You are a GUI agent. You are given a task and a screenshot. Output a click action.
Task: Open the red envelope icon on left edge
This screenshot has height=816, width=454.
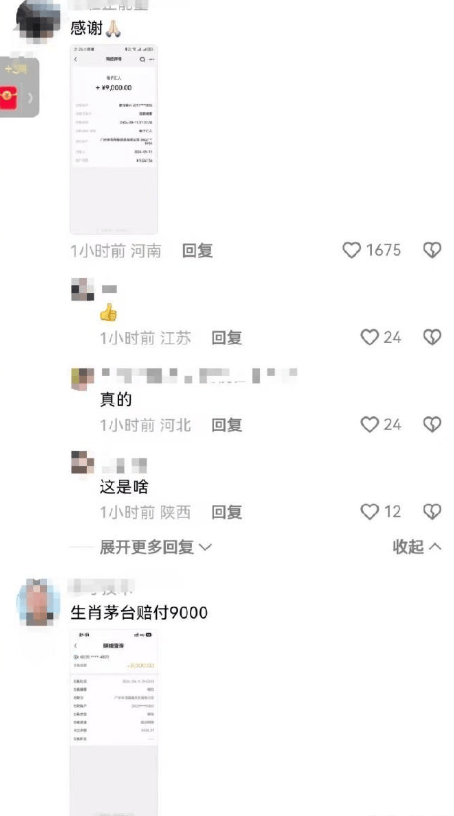[8, 97]
